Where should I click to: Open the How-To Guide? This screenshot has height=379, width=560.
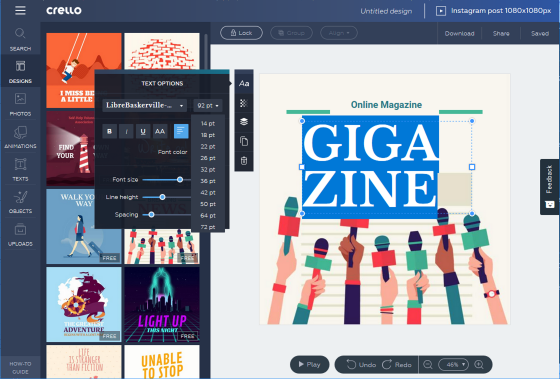(20, 368)
